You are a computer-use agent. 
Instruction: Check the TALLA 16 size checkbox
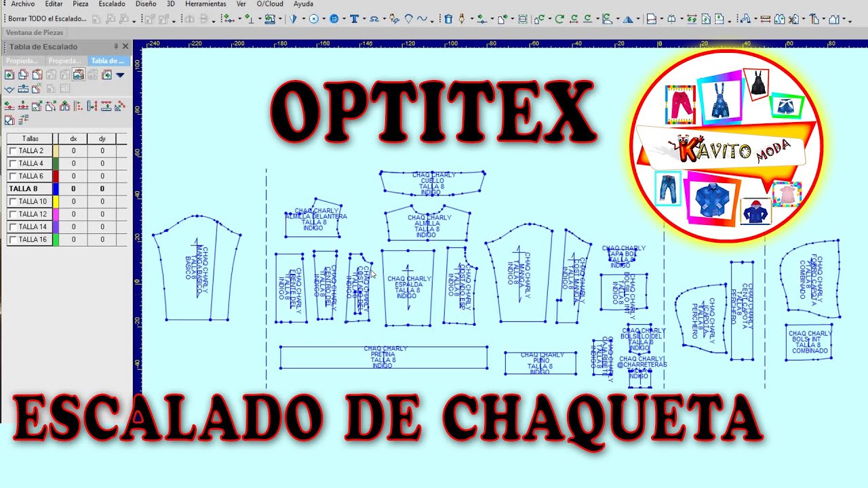tap(12, 239)
